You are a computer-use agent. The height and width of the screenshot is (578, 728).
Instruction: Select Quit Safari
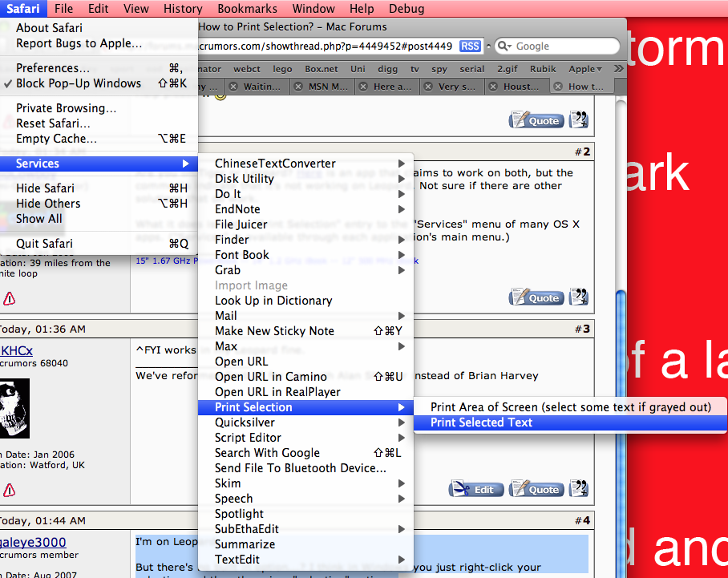coord(99,244)
